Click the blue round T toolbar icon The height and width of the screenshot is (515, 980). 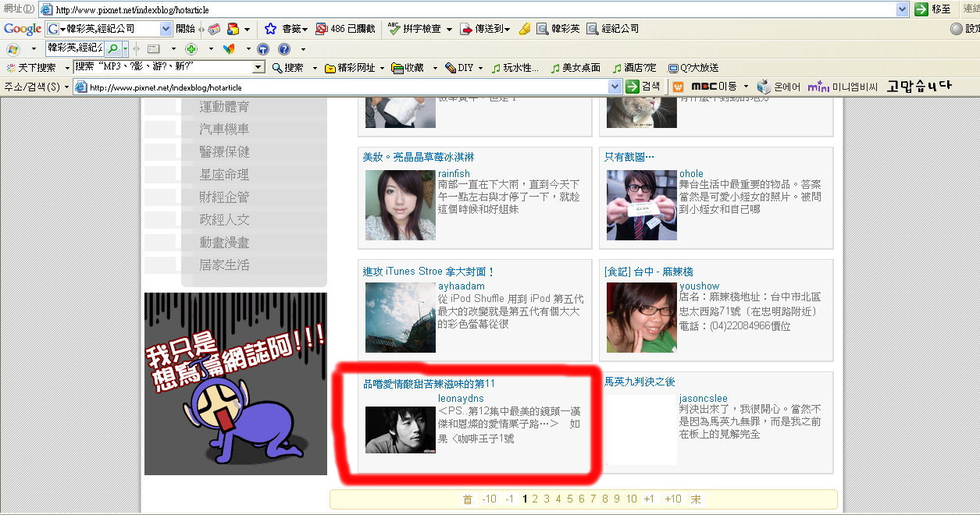coord(262,48)
